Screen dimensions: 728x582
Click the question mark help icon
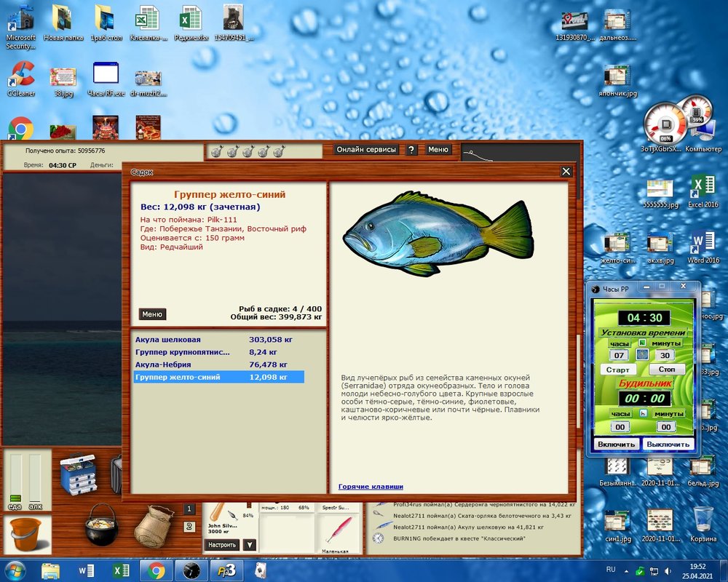[411, 149]
